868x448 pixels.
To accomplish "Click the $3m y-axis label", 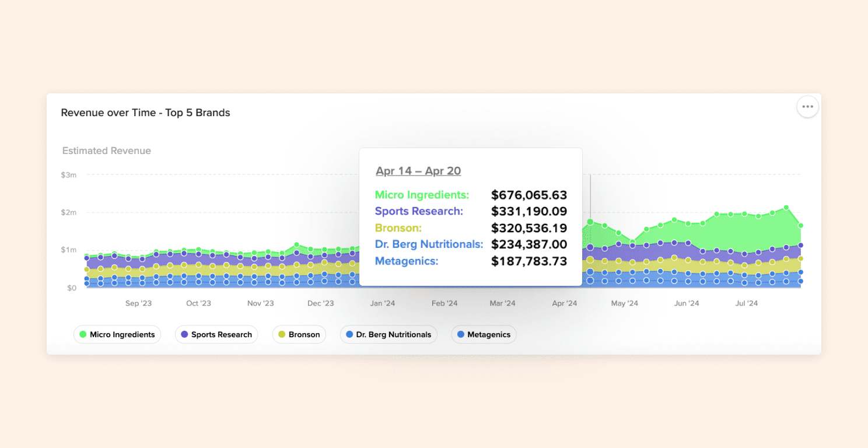I will click(x=69, y=175).
